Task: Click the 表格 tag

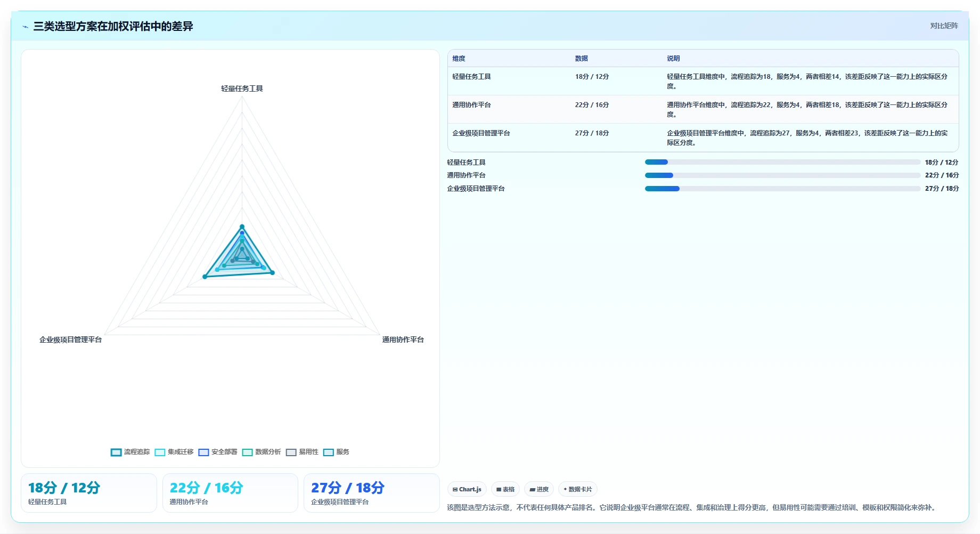Action: [505, 489]
